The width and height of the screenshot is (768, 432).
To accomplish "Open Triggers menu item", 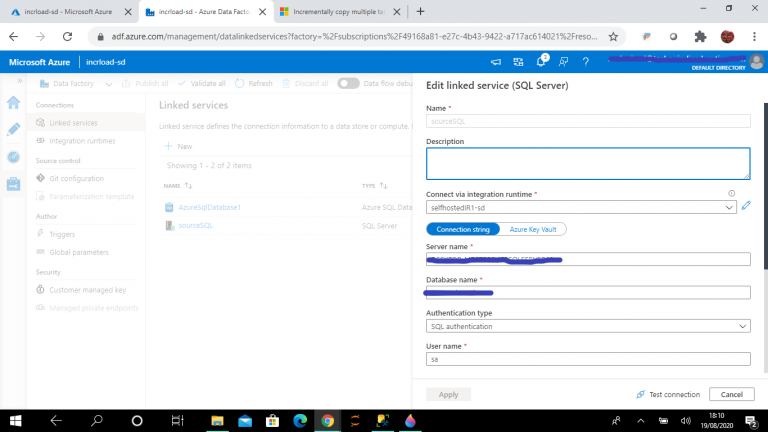I will [x=62, y=235].
